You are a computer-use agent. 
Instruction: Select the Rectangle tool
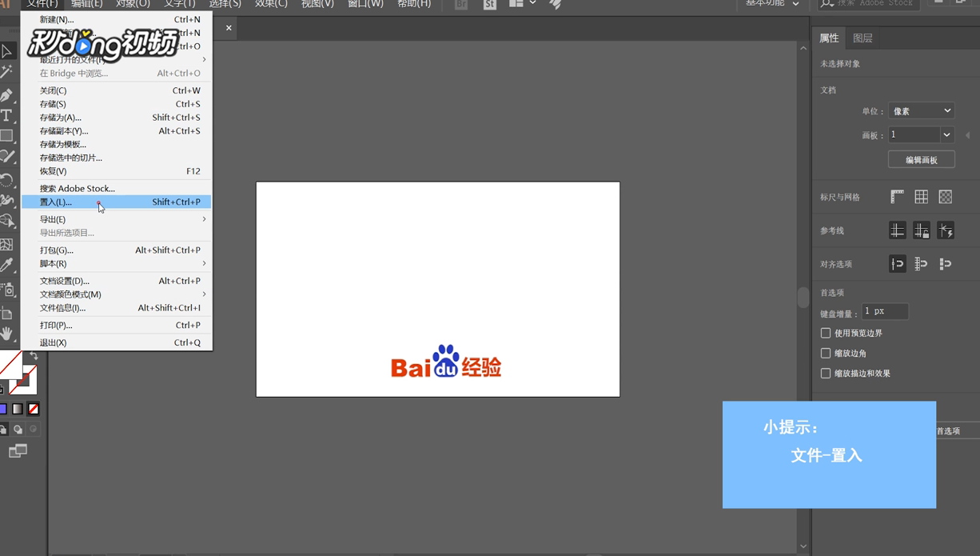coord(6,136)
